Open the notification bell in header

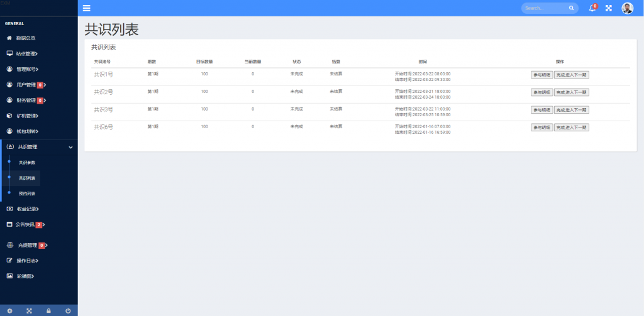tap(592, 8)
